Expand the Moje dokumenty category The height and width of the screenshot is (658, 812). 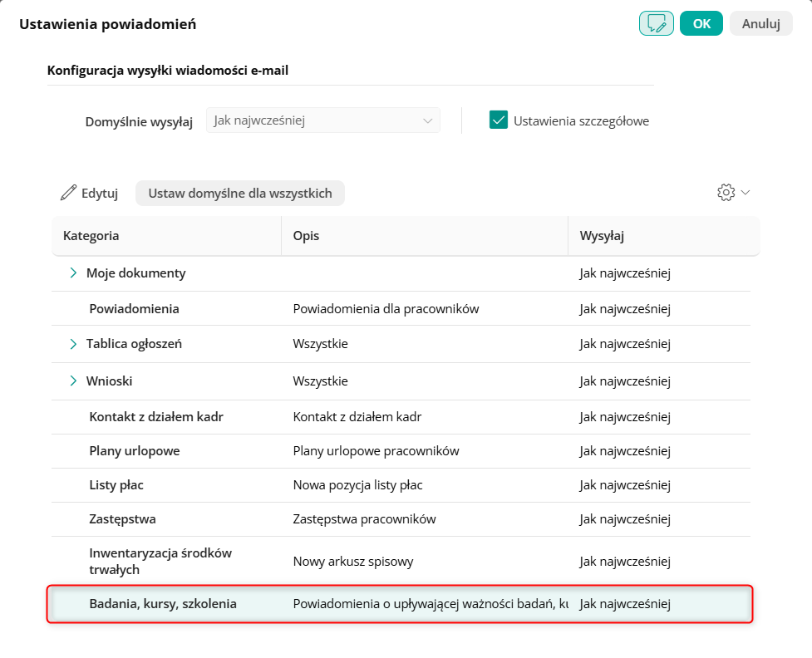73,273
